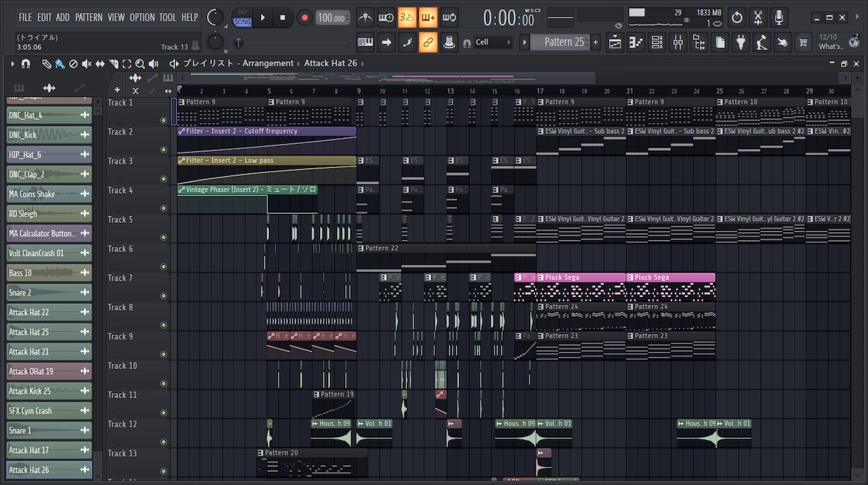868x485 pixels.
Task: Click the plus button beside Pattern 25
Action: (x=596, y=42)
